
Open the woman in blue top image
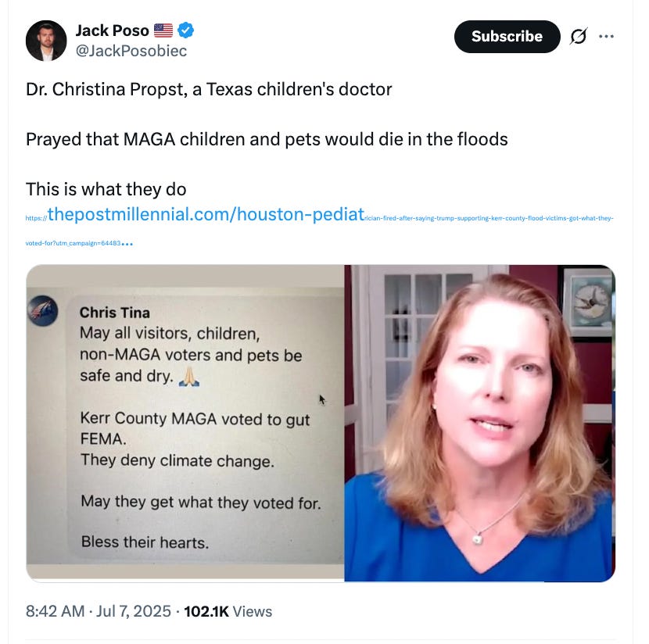pyautogui.click(x=480, y=423)
